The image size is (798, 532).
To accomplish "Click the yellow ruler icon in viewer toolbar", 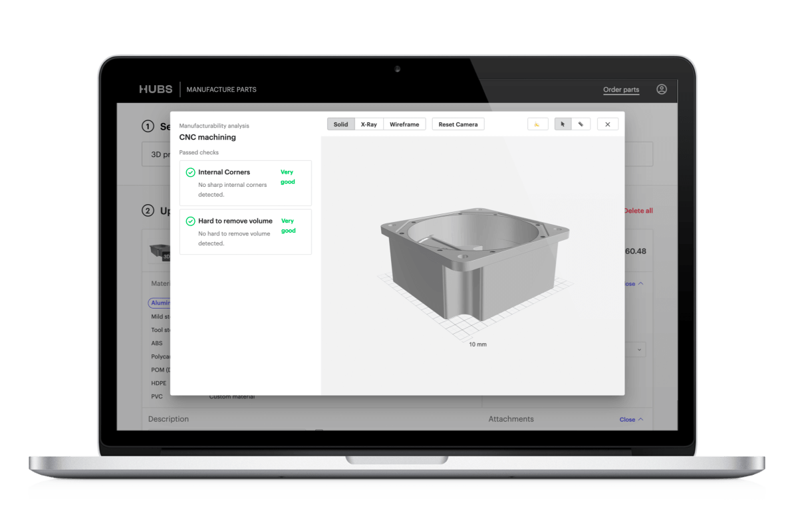I will (x=537, y=124).
